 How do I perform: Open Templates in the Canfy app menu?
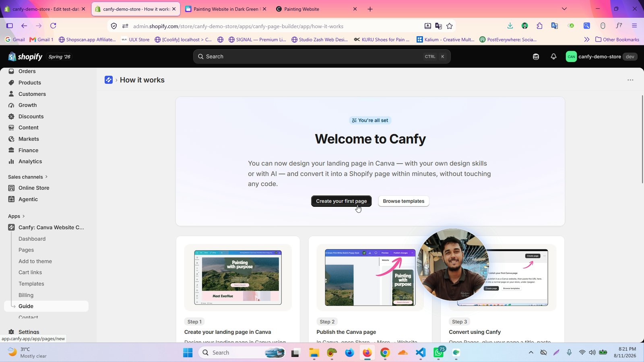coord(31,284)
